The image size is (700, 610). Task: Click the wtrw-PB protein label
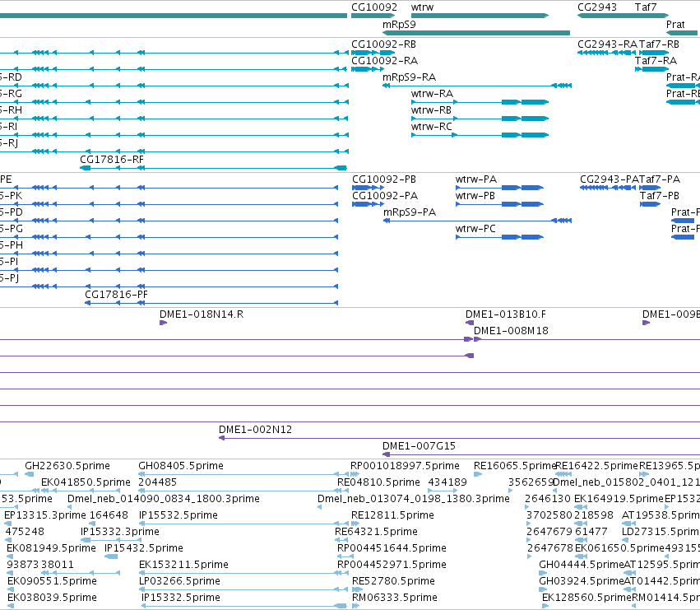click(x=475, y=196)
